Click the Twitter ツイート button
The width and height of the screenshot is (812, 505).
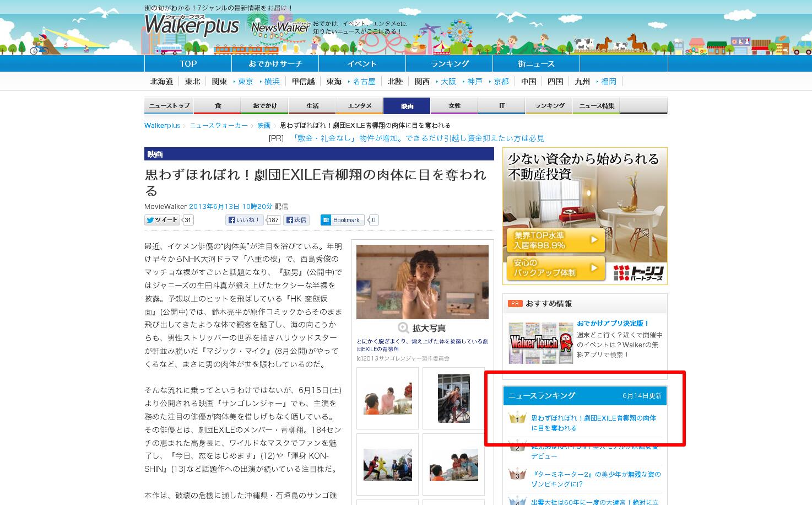click(x=163, y=220)
